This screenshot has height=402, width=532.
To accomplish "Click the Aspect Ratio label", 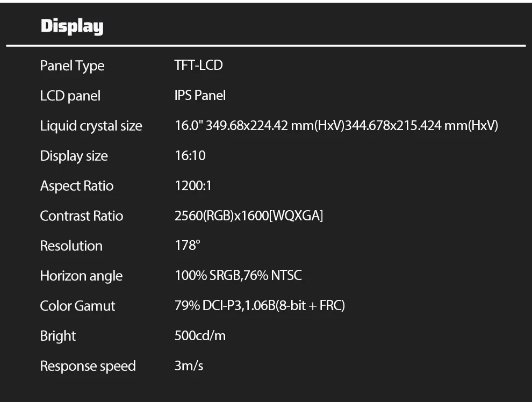I will click(x=77, y=186).
